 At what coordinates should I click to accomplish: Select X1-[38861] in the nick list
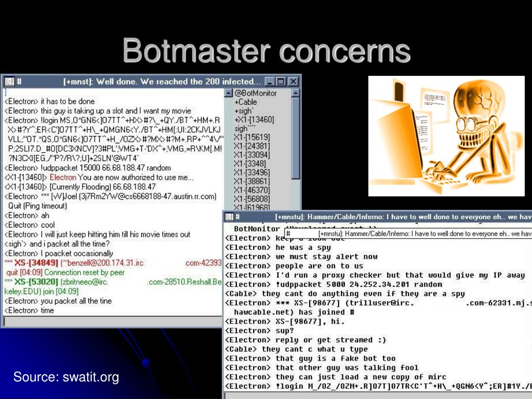tap(252, 181)
